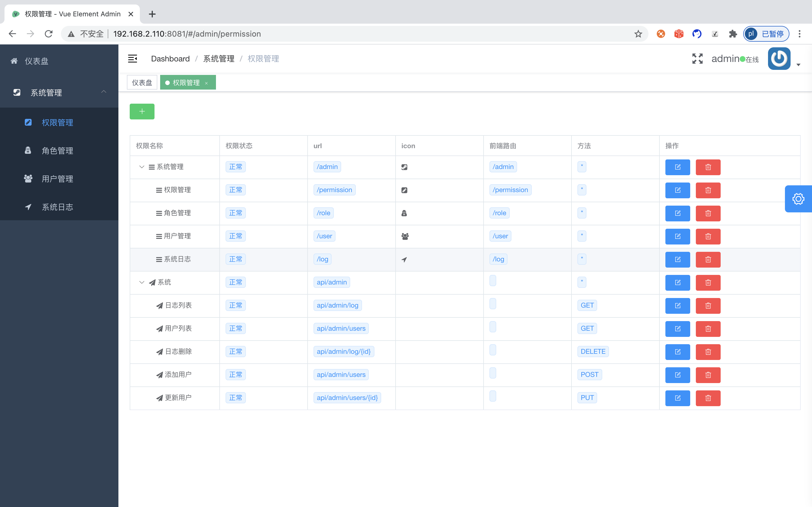Click the edit icon in the 日志列表 row

pos(678,306)
